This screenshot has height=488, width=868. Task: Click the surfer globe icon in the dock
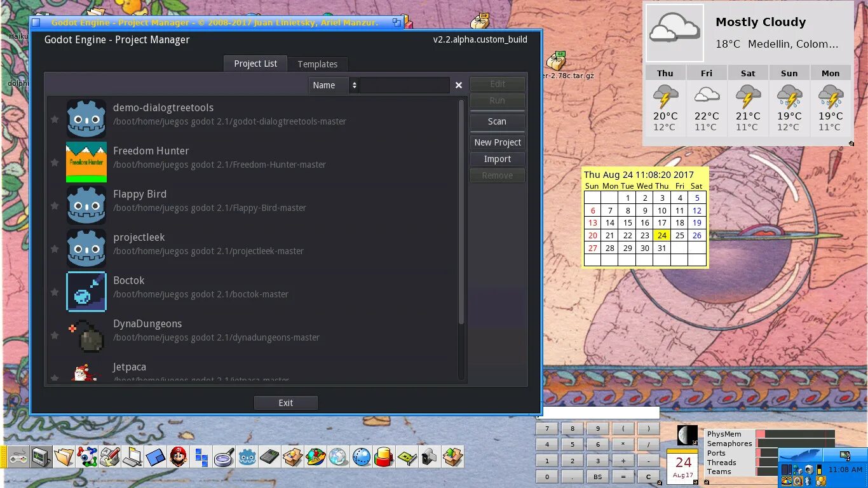coord(316,457)
